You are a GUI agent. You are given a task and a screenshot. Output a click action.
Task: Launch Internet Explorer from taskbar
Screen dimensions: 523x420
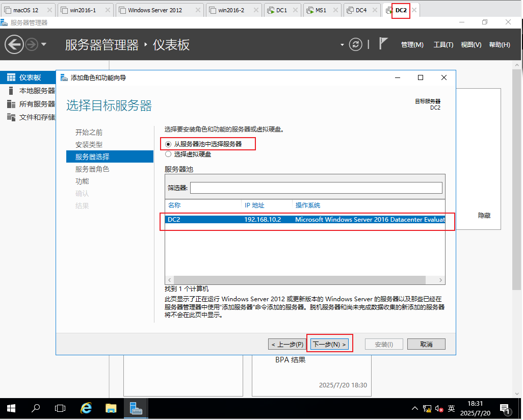tap(86, 408)
